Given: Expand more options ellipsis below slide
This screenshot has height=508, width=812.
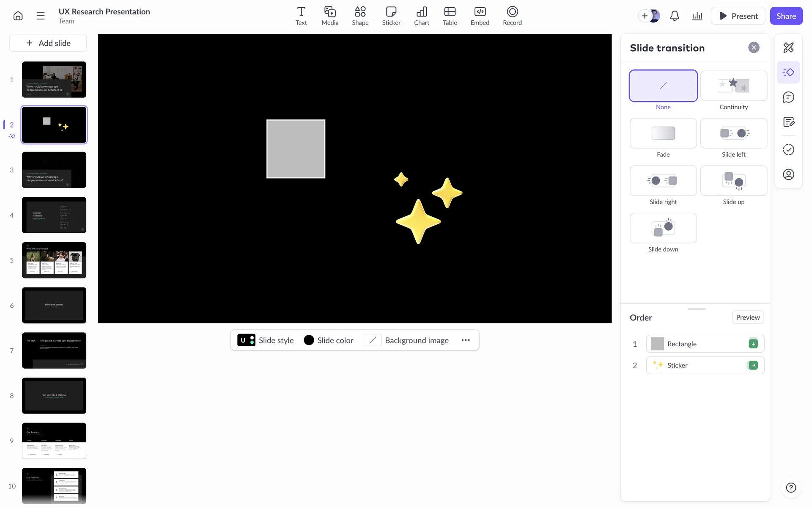Looking at the screenshot, I should click(466, 340).
